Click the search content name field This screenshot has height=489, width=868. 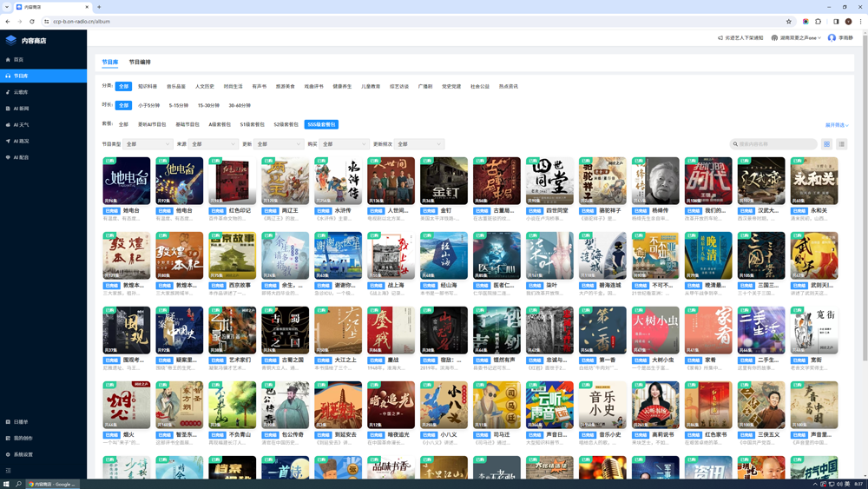pos(773,144)
